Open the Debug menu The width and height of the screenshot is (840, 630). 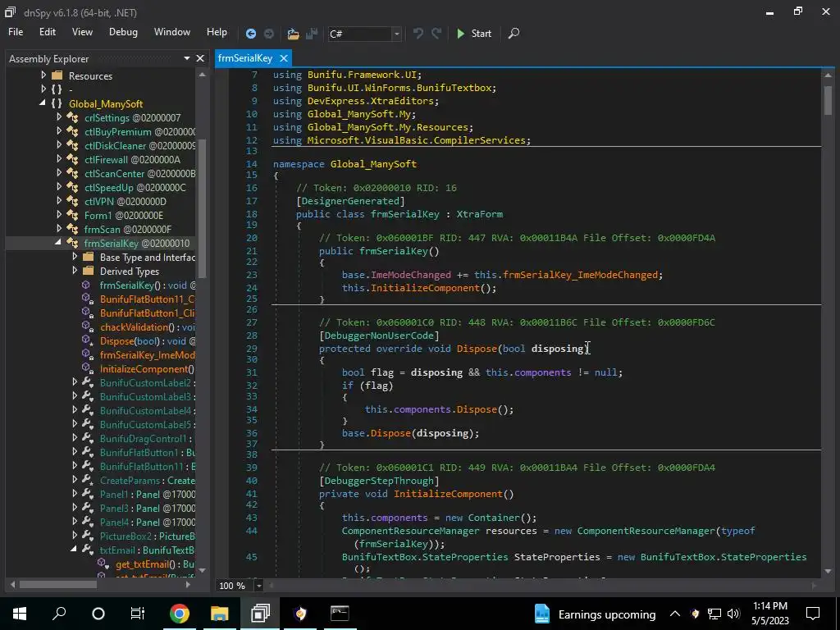tap(123, 32)
